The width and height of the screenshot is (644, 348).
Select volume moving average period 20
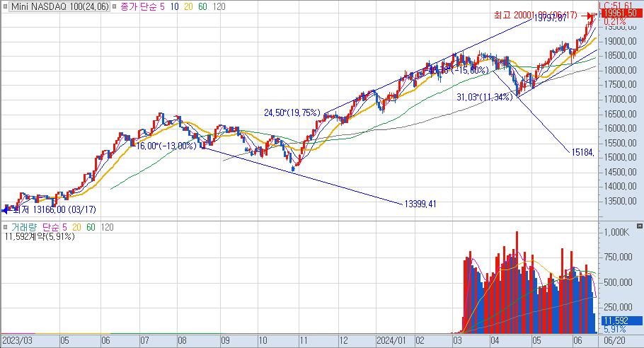coord(76,227)
